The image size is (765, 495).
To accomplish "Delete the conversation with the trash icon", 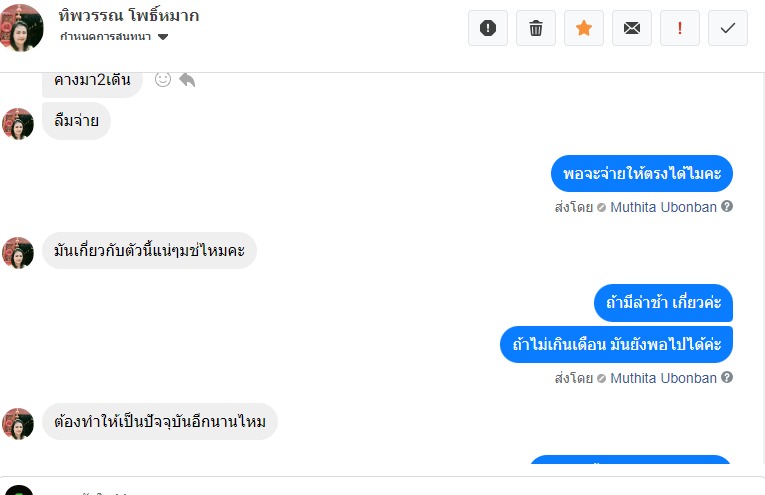I will pyautogui.click(x=536, y=28).
